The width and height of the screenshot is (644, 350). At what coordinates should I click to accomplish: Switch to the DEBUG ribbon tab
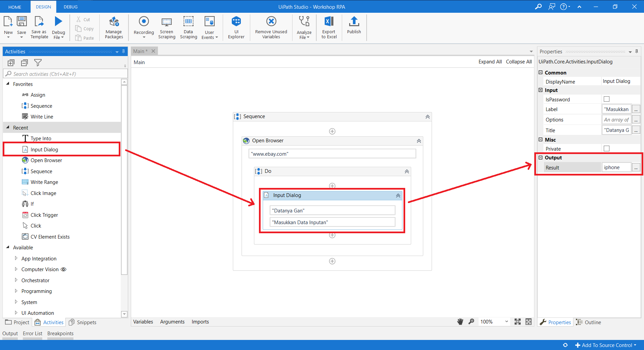[x=70, y=7]
